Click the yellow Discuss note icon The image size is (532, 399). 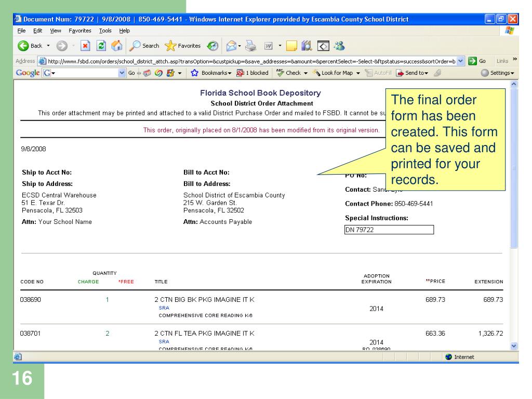point(291,46)
